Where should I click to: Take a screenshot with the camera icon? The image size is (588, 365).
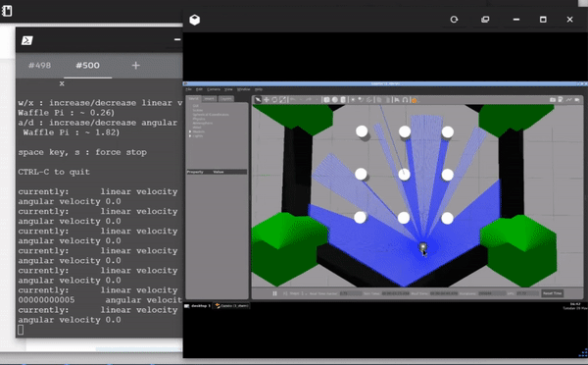[553, 100]
